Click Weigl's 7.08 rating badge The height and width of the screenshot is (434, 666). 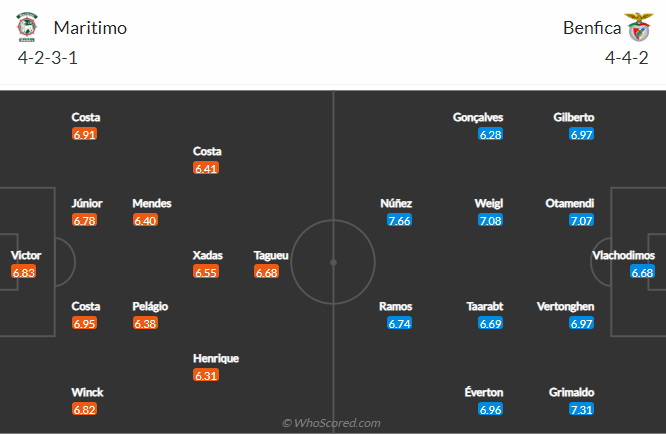point(490,220)
